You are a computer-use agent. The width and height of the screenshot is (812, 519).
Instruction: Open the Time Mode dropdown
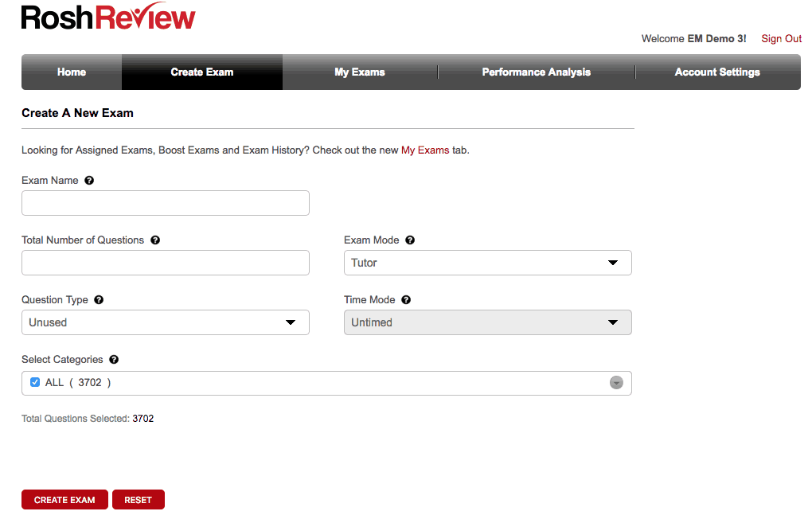click(x=487, y=322)
